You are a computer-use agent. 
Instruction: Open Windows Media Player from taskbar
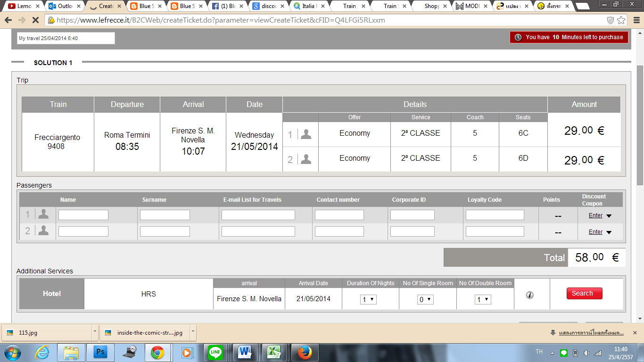tap(187, 352)
